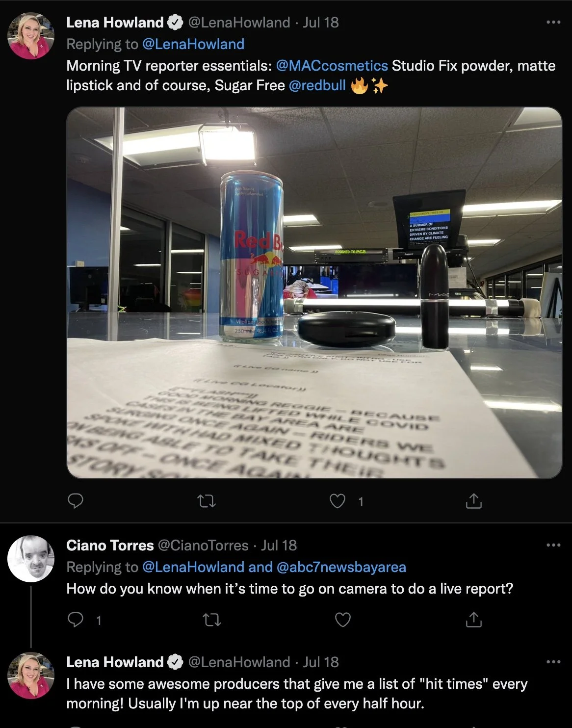
Task: View the Red Bull desk photo full size
Action: (314, 293)
